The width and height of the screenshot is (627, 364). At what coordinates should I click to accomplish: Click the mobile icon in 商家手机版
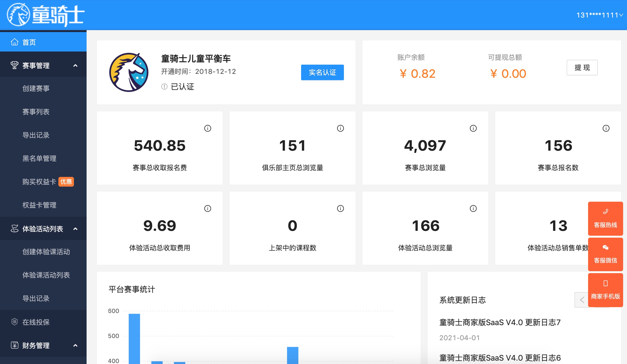pos(606,283)
